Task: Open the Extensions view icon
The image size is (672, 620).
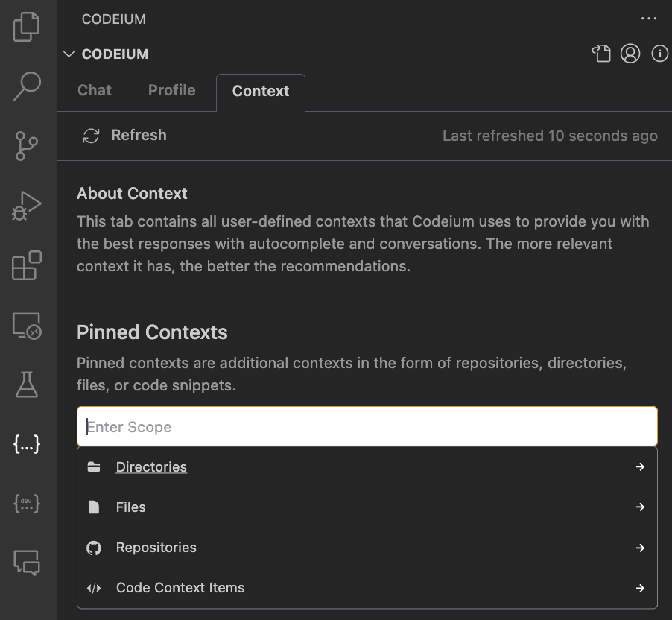Action: pos(27,265)
